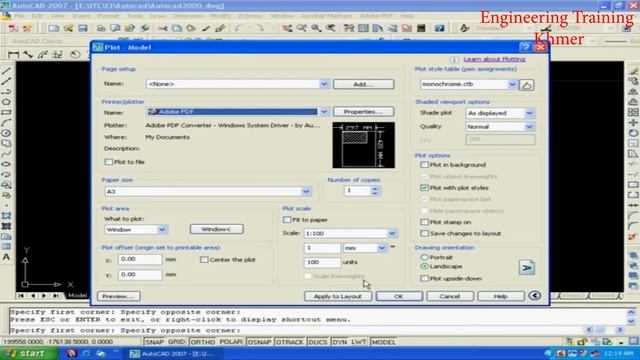Select the Circle draw tool
Viewport: 640px width, 360px height.
6,133
